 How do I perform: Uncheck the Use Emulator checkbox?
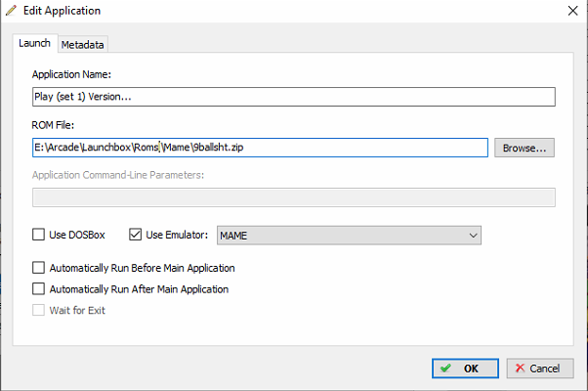[135, 235]
